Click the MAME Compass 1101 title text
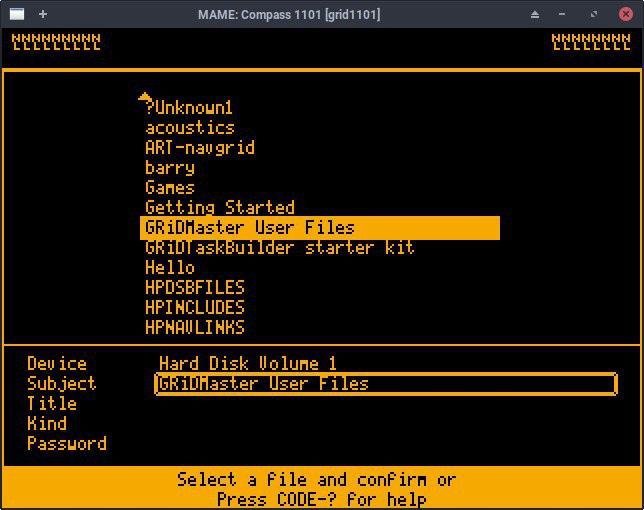Screen dimensions: 644x510 [289, 15]
